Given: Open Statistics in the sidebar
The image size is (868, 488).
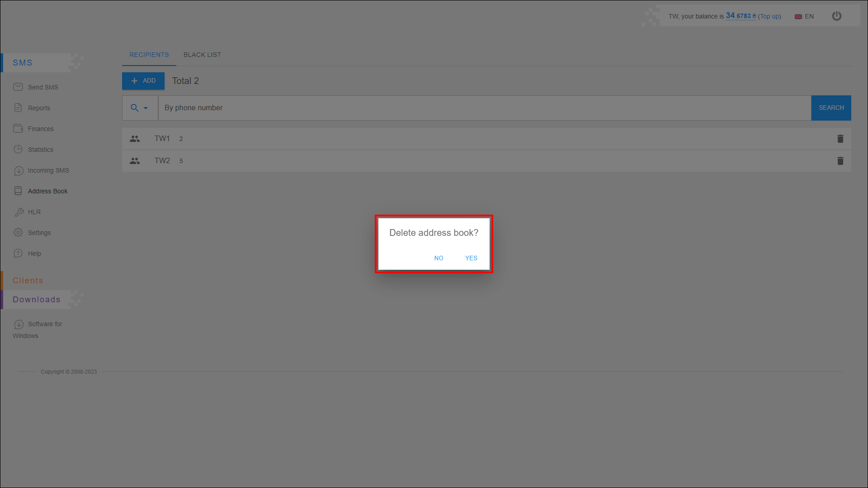Looking at the screenshot, I should point(40,150).
